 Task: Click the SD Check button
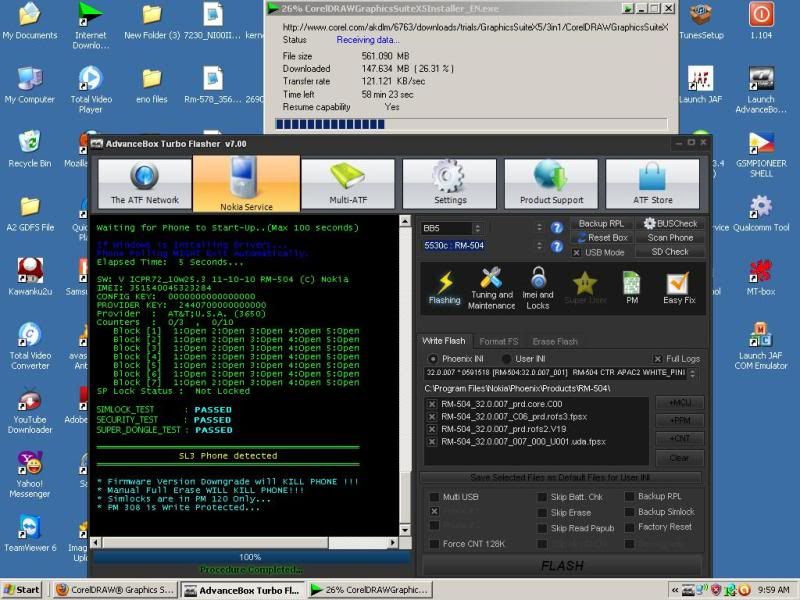pyautogui.click(x=670, y=252)
